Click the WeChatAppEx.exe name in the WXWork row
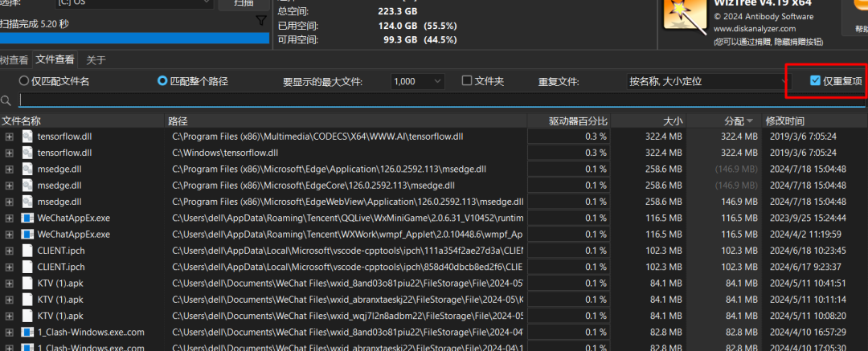 pyautogui.click(x=74, y=235)
